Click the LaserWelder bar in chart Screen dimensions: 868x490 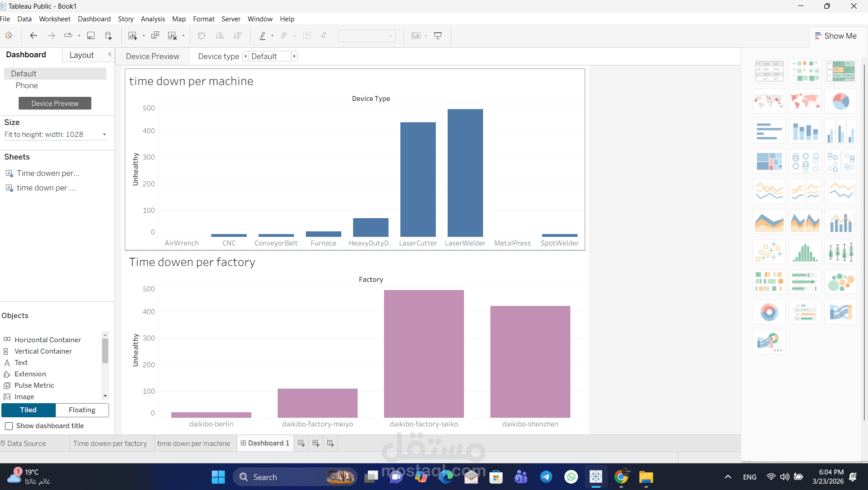pyautogui.click(x=465, y=173)
